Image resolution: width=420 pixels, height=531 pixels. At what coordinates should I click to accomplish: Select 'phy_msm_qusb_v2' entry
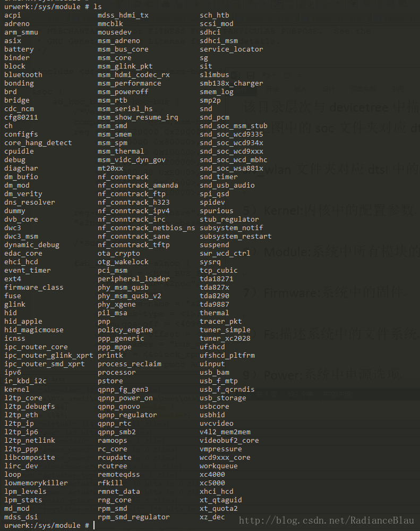coord(130,296)
